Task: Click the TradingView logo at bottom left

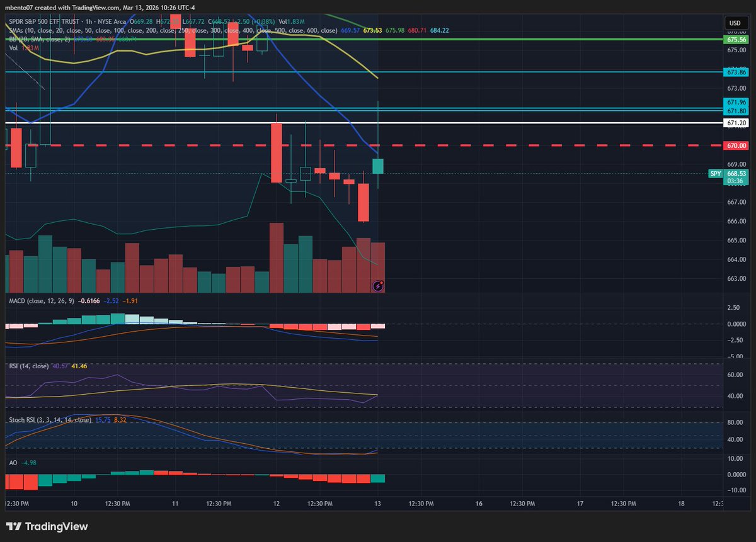Action: 47,526
